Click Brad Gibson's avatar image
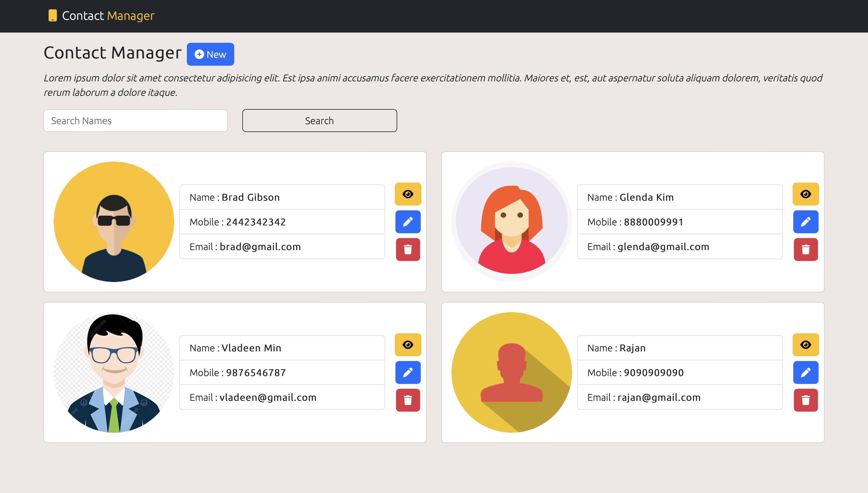Viewport: 868px width, 493px height. 114,222
